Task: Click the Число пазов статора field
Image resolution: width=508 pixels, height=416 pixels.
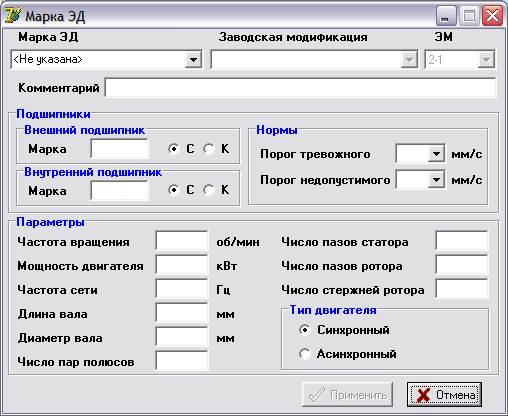Action: (x=462, y=241)
